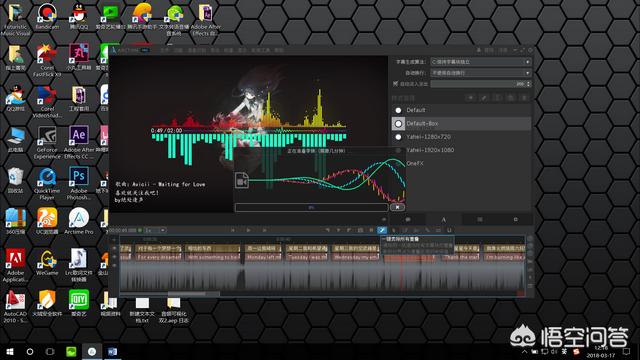Expand the subtitle generation algorithm dropdown
This screenshot has height=360, width=640.
481,62
